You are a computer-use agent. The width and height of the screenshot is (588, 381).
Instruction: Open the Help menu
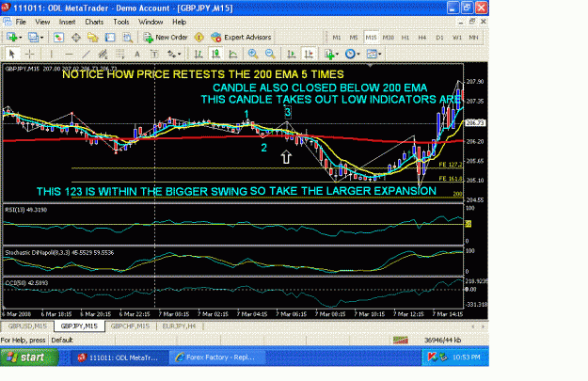pos(180,22)
